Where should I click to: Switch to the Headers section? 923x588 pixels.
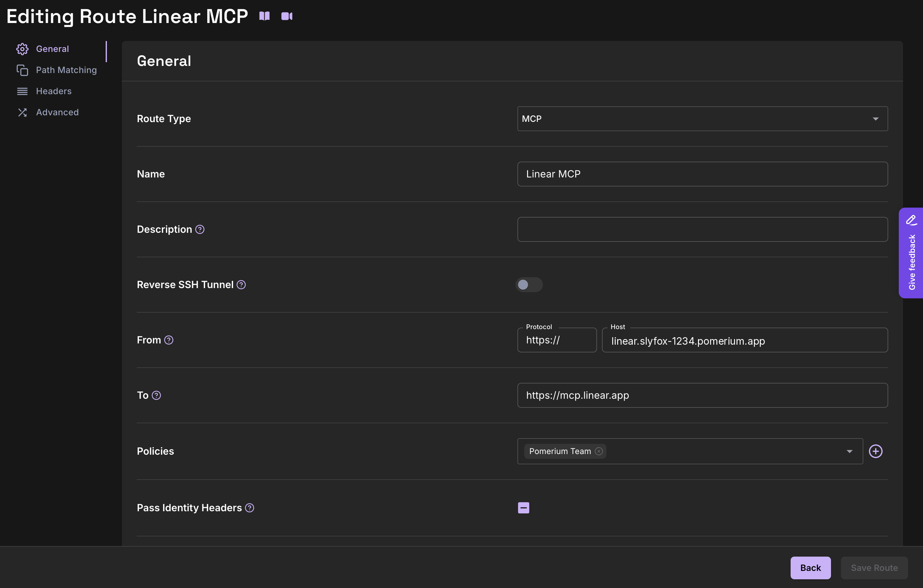54,91
